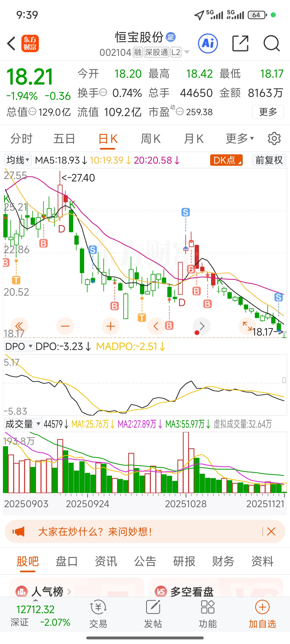Tap the 更多 quote details button

click(x=268, y=112)
